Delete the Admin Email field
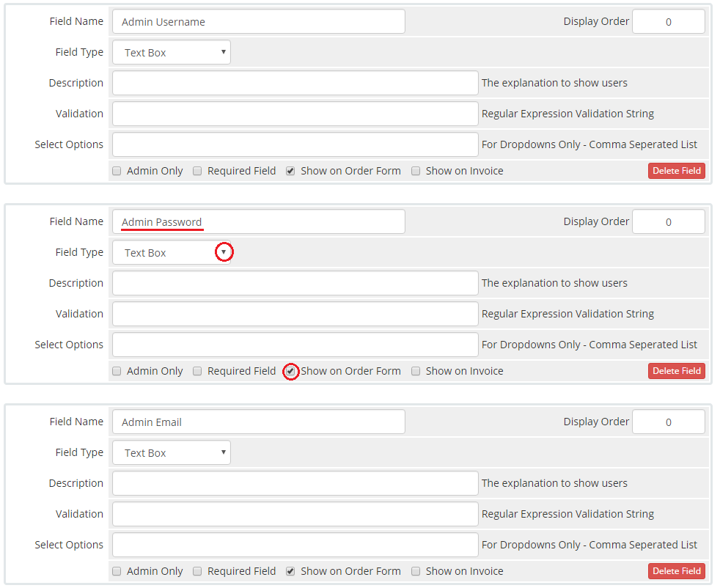Screen dimensions: 720x588 [677, 571]
